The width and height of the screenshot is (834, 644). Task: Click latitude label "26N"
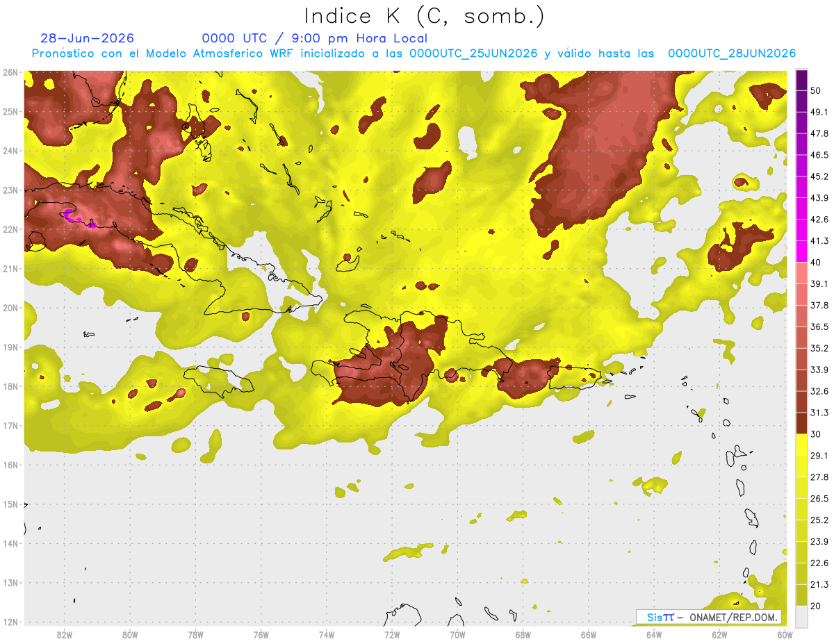tap(10, 72)
